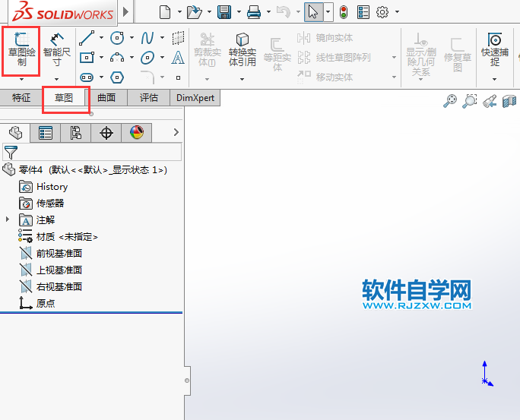Click Zoom to Fit magnifier
520x420 pixels.
click(450, 101)
